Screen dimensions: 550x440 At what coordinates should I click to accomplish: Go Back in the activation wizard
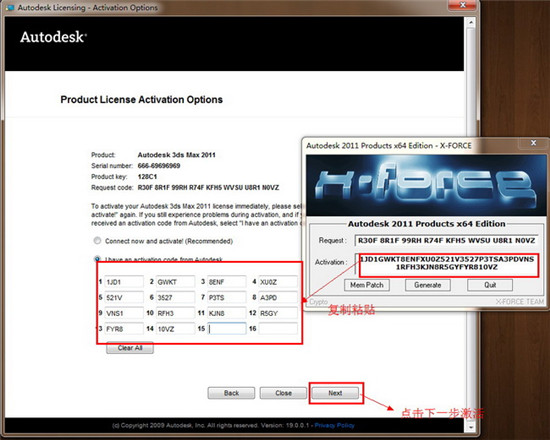tap(231, 393)
